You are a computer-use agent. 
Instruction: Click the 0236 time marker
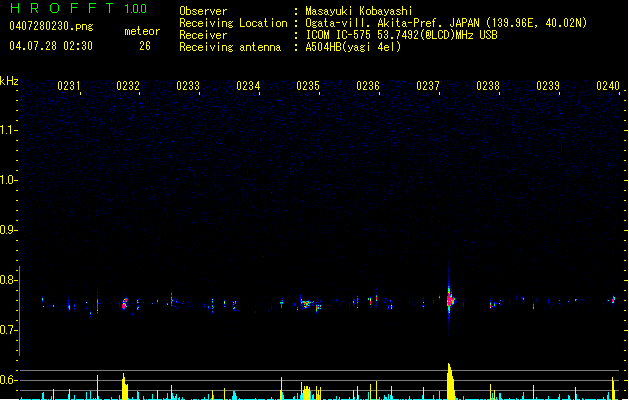(368, 86)
